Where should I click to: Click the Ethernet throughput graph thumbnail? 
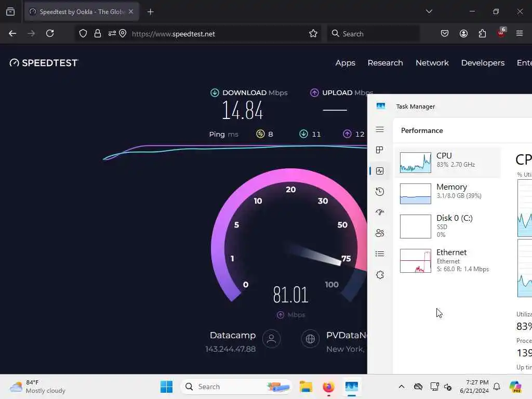tap(415, 261)
